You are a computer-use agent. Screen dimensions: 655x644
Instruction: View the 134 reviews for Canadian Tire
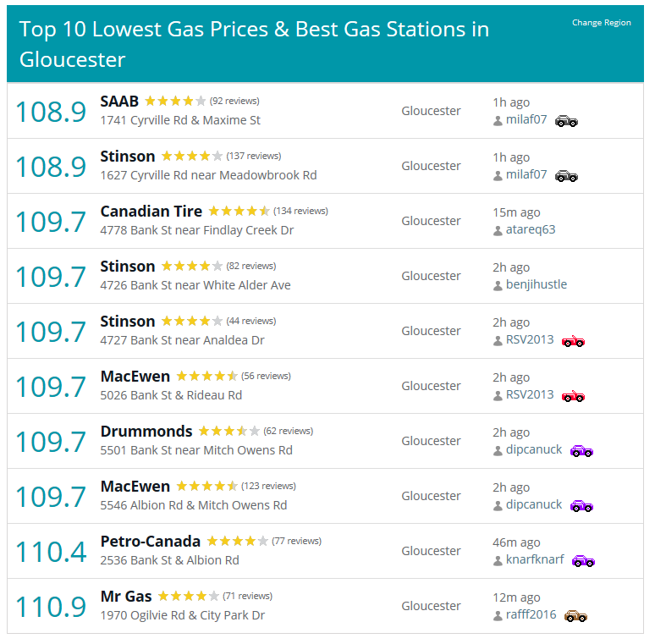(300, 211)
